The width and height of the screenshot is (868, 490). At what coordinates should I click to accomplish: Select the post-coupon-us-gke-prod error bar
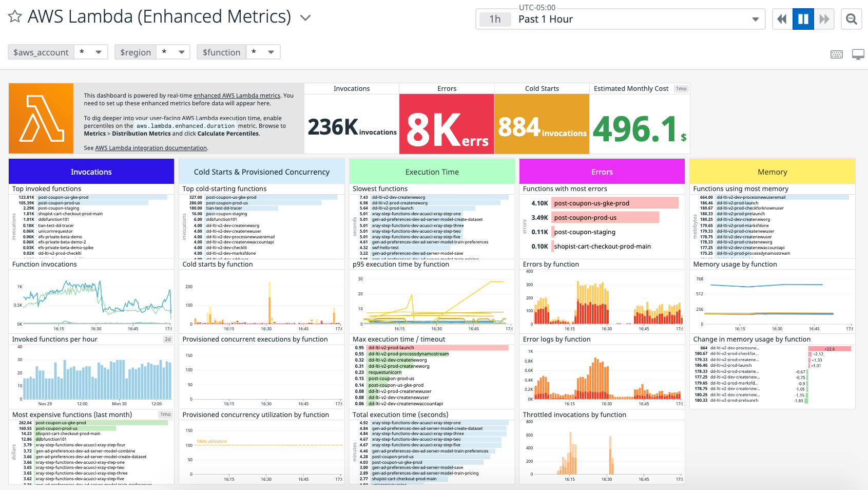(x=615, y=203)
